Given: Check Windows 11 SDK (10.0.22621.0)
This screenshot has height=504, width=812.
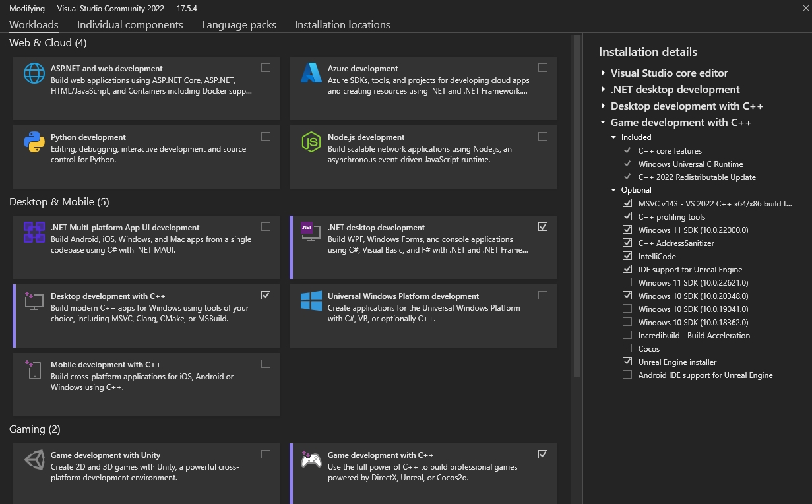Looking at the screenshot, I should [627, 282].
